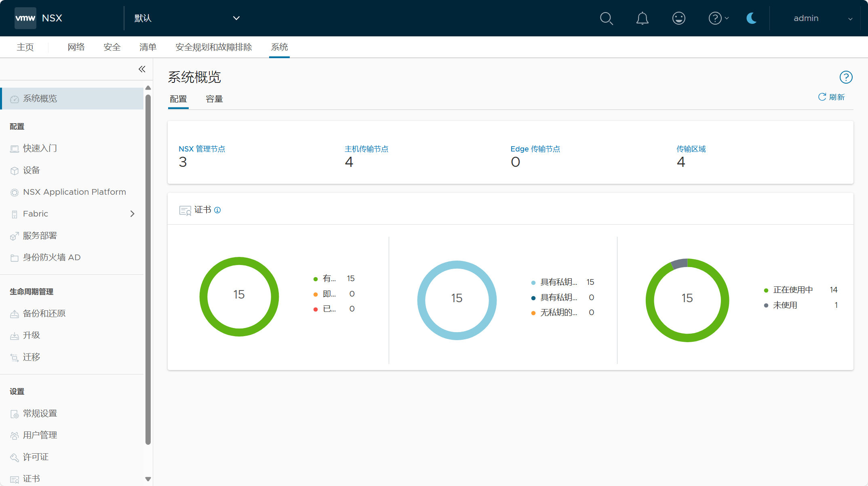Viewport: 868px width, 486px height.
Task: Click the green 正在使用中 legend dot
Action: click(766, 290)
